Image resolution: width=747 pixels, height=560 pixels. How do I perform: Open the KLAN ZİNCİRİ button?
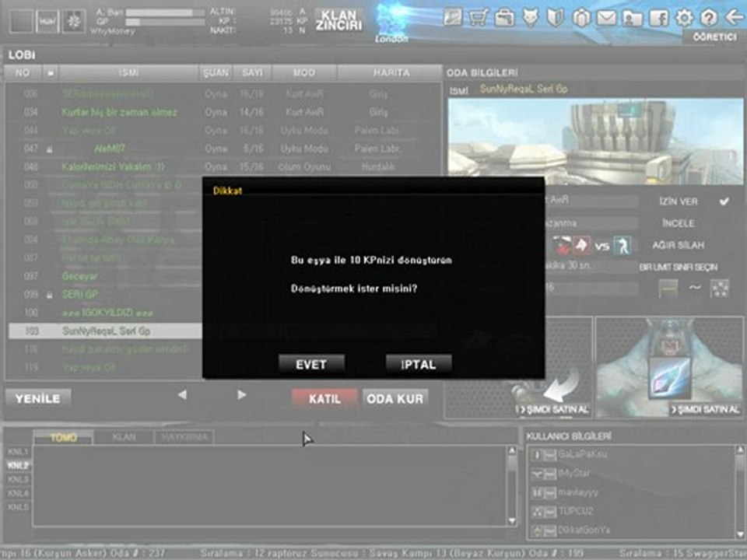pyautogui.click(x=338, y=20)
